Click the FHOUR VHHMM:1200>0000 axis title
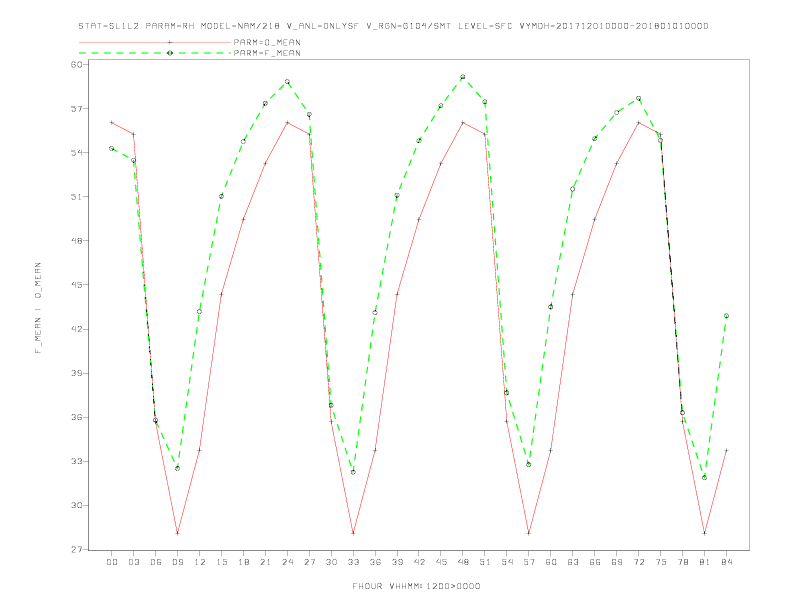 416,586
